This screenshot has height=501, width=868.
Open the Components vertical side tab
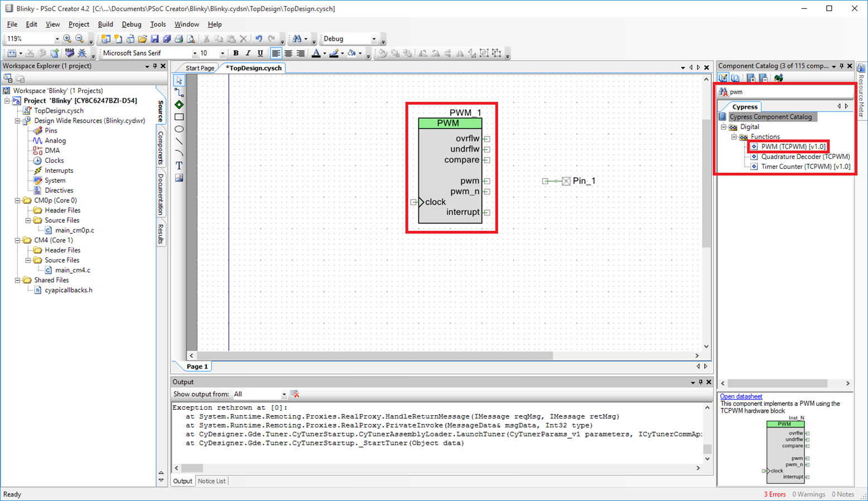coord(161,148)
